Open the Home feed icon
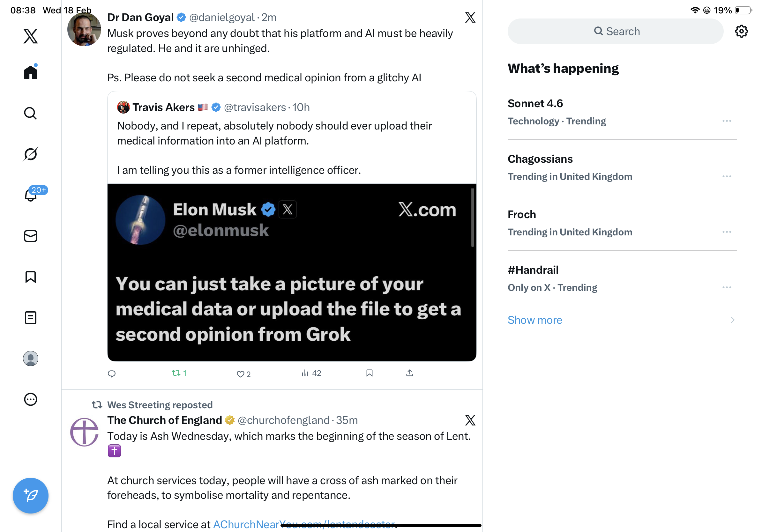The image size is (762, 532). pos(31,72)
